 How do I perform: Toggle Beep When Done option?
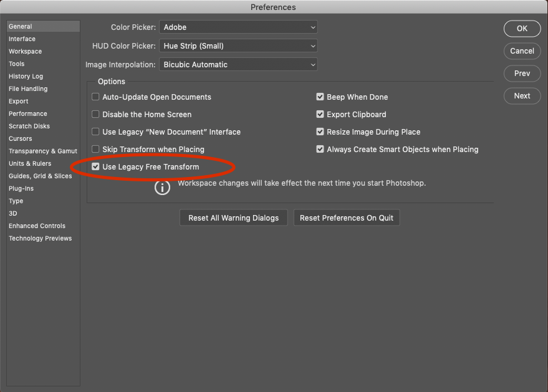tap(320, 97)
